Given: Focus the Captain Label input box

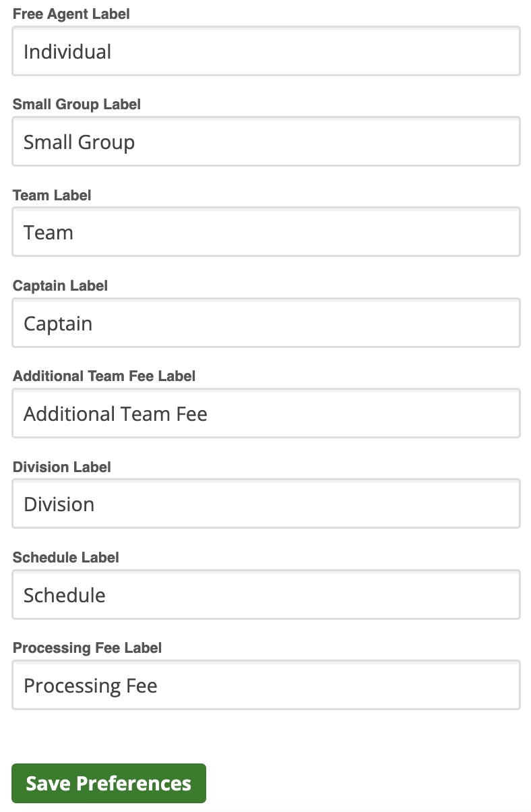Looking at the screenshot, I should [266, 323].
